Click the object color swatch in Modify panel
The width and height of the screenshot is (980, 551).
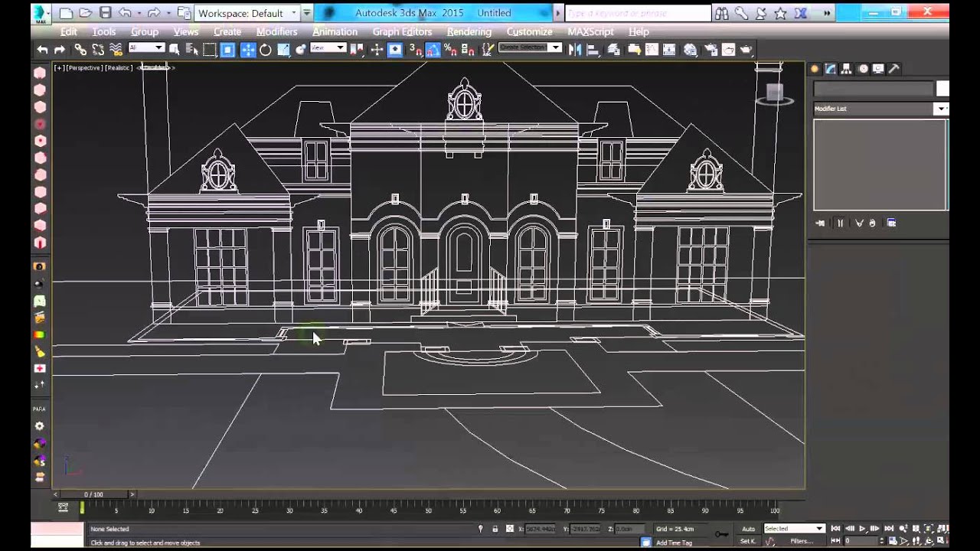pyautogui.click(x=942, y=89)
